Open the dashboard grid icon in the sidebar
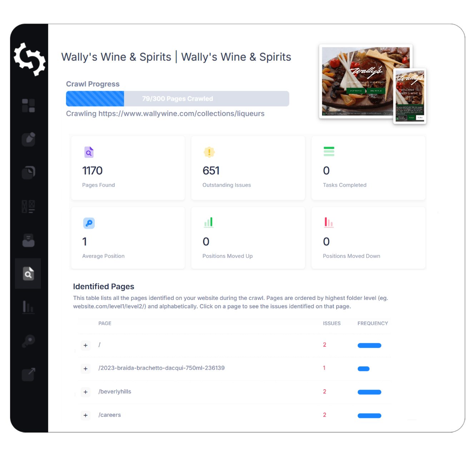This screenshot has height=454, width=476. (x=28, y=106)
